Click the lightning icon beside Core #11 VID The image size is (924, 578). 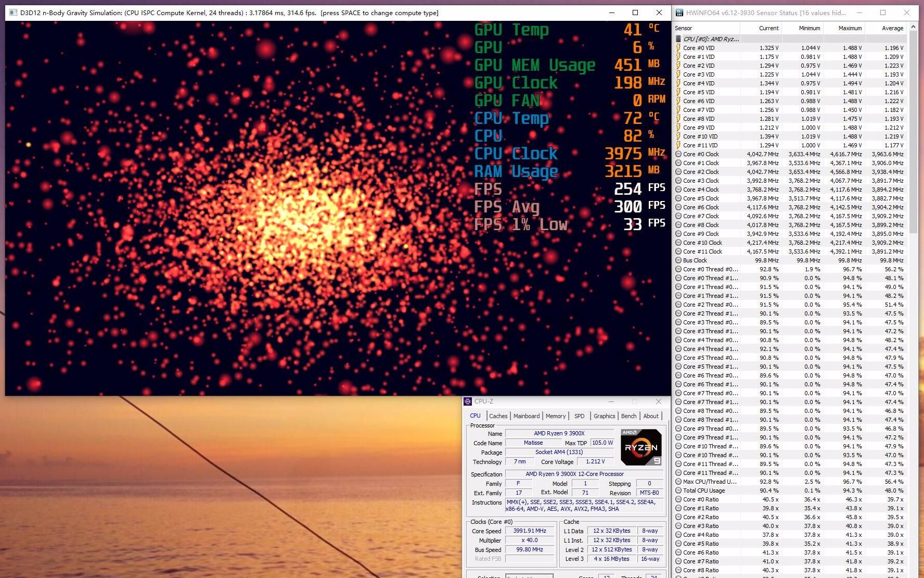click(x=678, y=145)
